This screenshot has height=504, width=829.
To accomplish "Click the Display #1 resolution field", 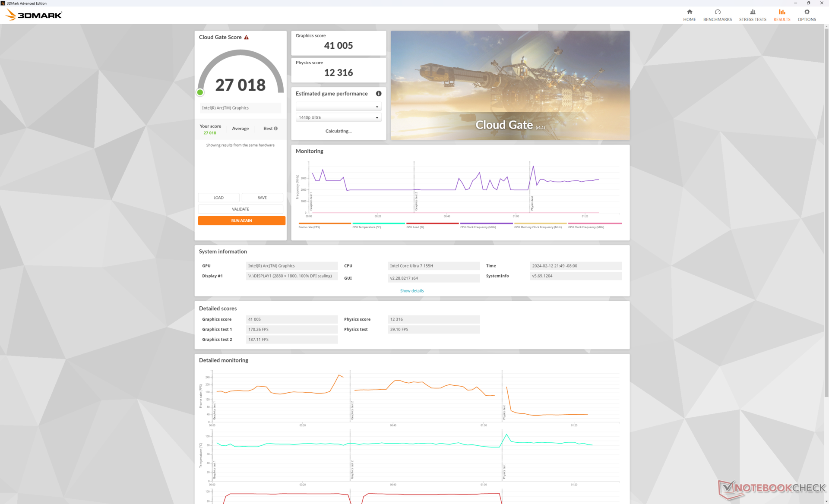I will point(292,276).
